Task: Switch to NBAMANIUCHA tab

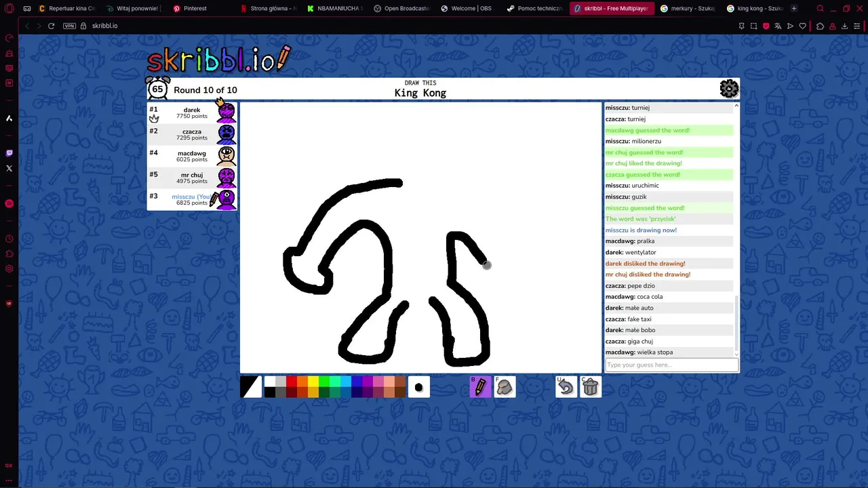Action: click(x=336, y=8)
